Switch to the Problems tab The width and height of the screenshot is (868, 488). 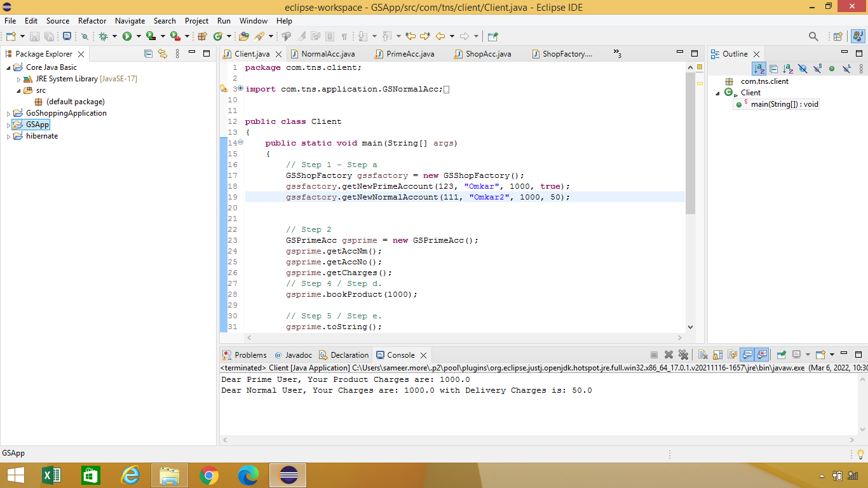coord(250,355)
